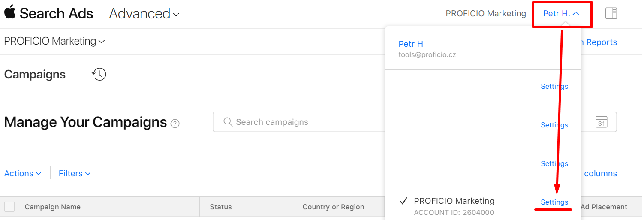Click in the Search campaigns field
Screen dimensions: 644x220
[x=299, y=122]
